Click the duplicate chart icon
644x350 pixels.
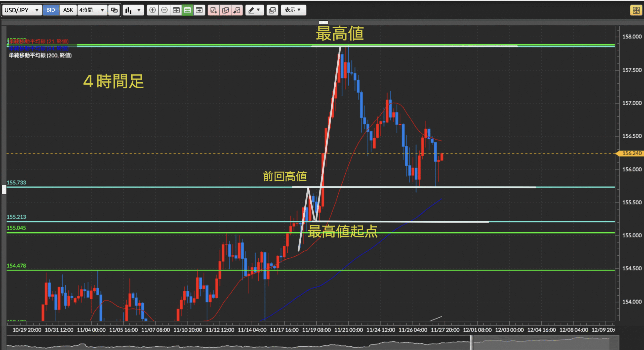pyautogui.click(x=225, y=10)
